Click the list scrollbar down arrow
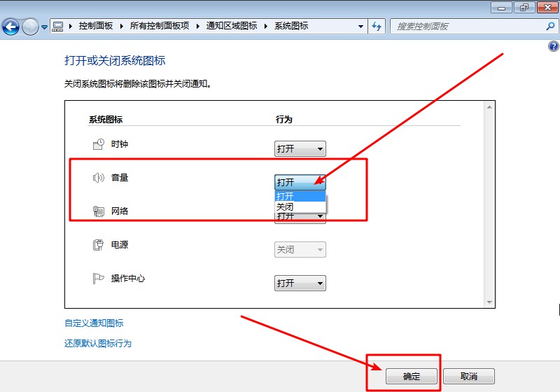The height and width of the screenshot is (392, 560). pyautogui.click(x=489, y=302)
